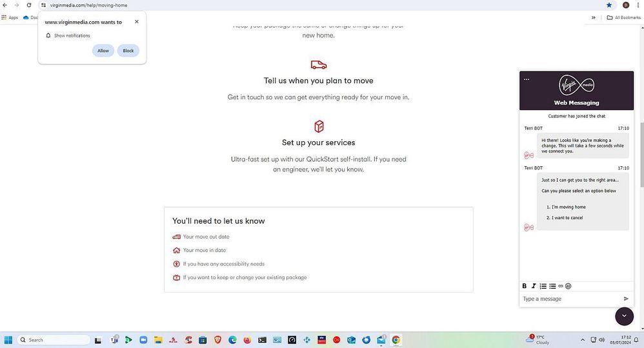Insert bulleted list in chat message
The image size is (644, 348).
552,286
